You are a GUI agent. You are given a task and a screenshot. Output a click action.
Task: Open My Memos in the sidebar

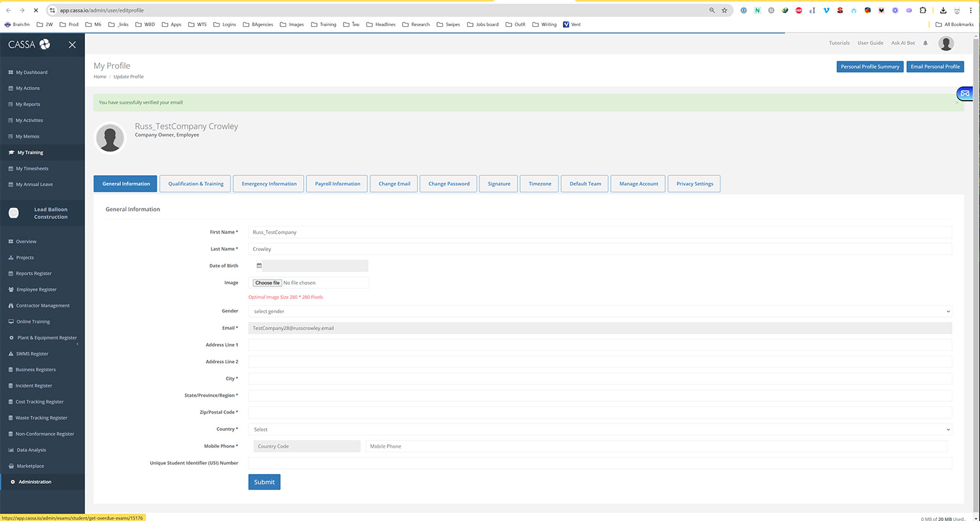pos(27,137)
